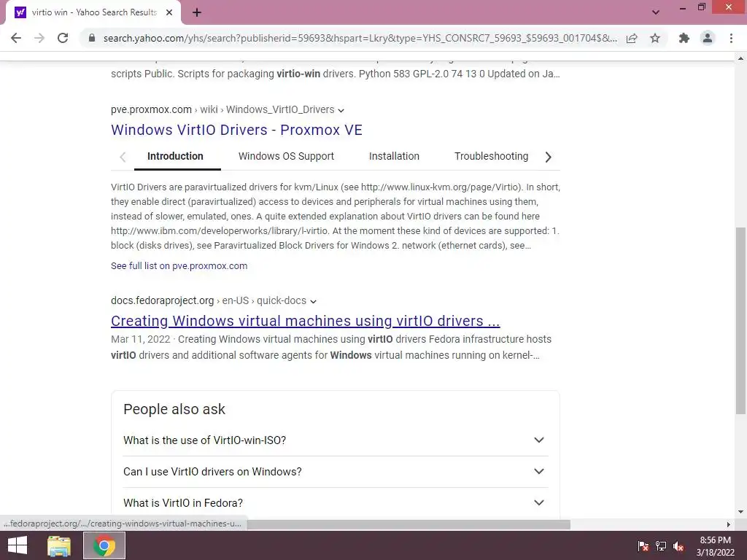The height and width of the screenshot is (560, 747).
Task: Click the Mar 11, 2022 date text
Action: tap(141, 339)
